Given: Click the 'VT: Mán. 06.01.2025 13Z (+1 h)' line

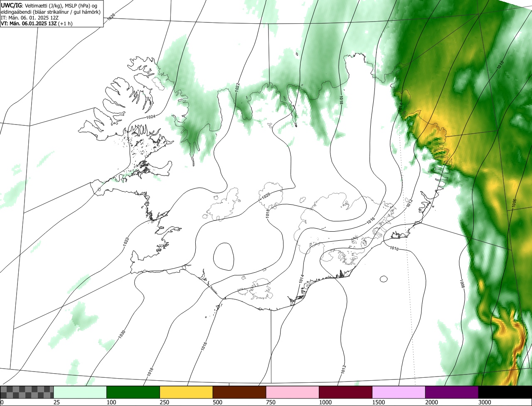Looking at the screenshot, I should 37,23.
